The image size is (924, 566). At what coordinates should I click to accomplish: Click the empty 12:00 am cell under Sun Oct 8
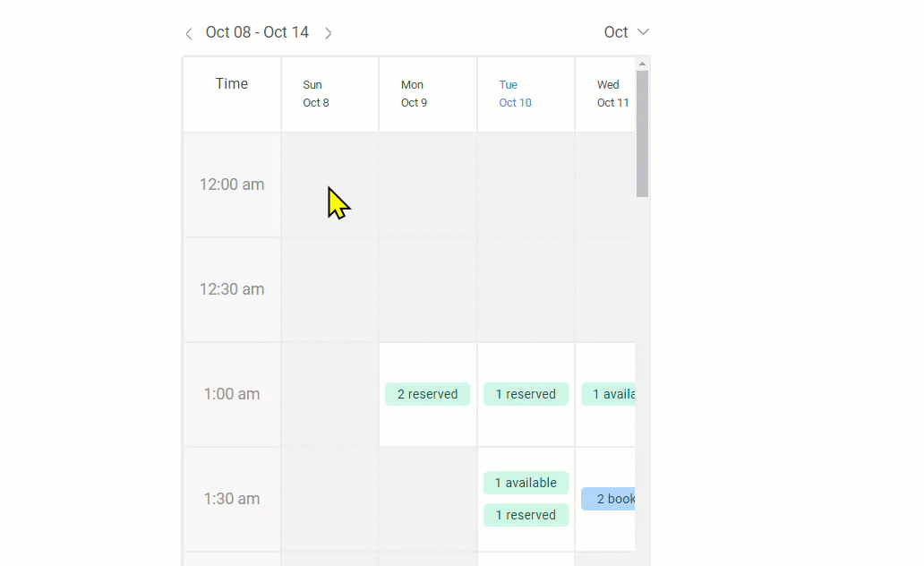click(x=329, y=184)
